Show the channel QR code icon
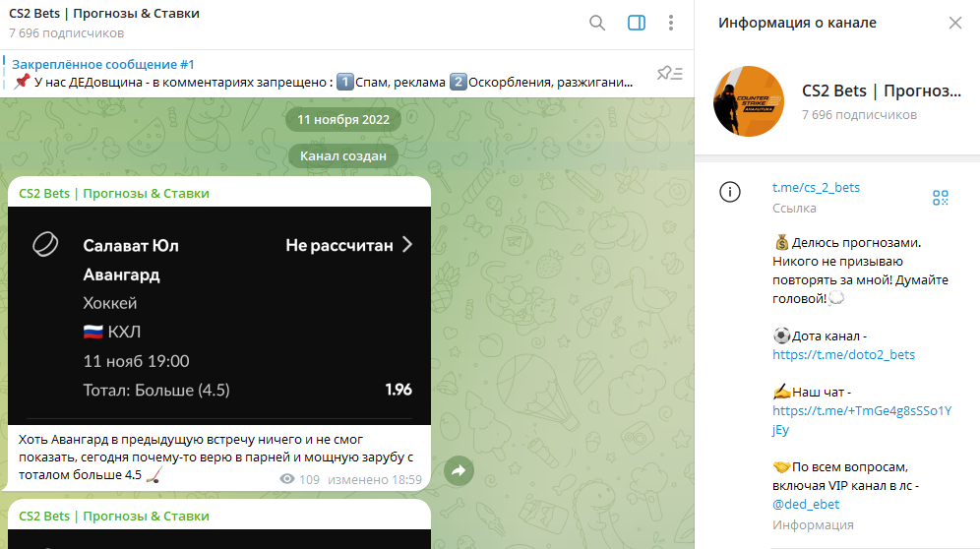The image size is (980, 549). tap(940, 198)
